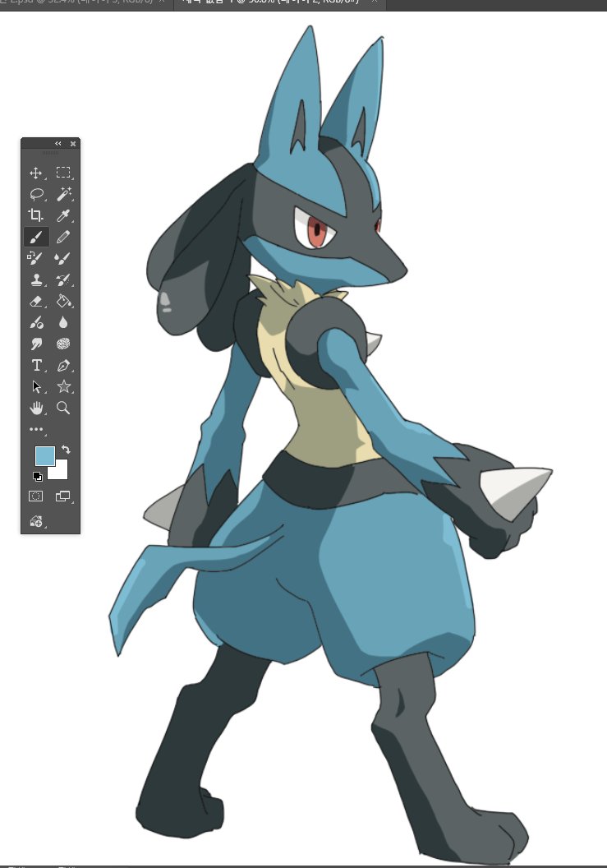
Task: Click the tools panel grip handle
Action: click(x=50, y=152)
